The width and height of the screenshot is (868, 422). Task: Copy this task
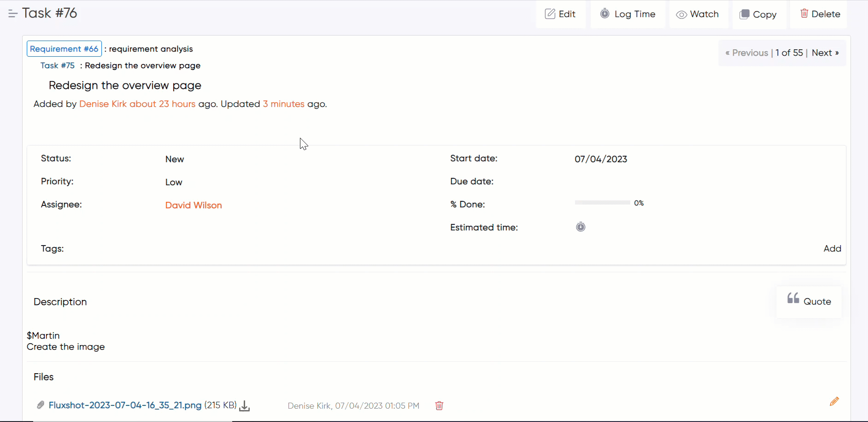tap(758, 15)
